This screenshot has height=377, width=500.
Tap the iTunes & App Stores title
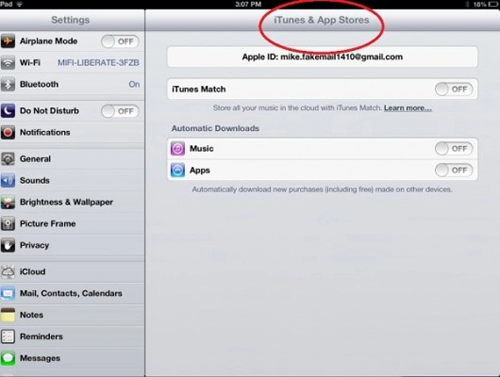click(321, 20)
